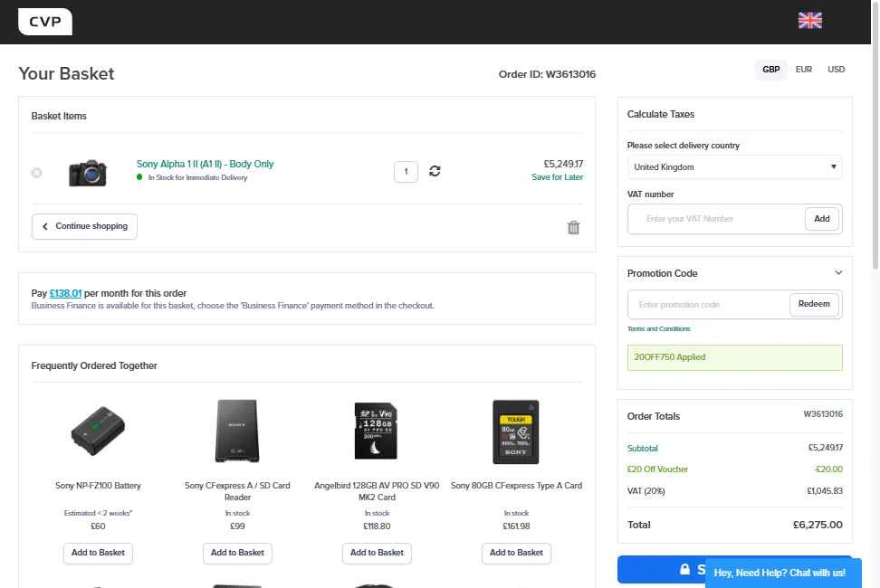
Task: Click the VAT number input field
Action: [716, 219]
